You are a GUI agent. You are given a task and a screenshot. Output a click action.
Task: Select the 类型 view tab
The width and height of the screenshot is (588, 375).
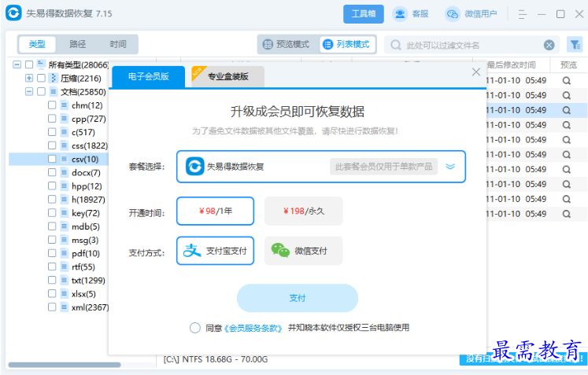pyautogui.click(x=37, y=44)
